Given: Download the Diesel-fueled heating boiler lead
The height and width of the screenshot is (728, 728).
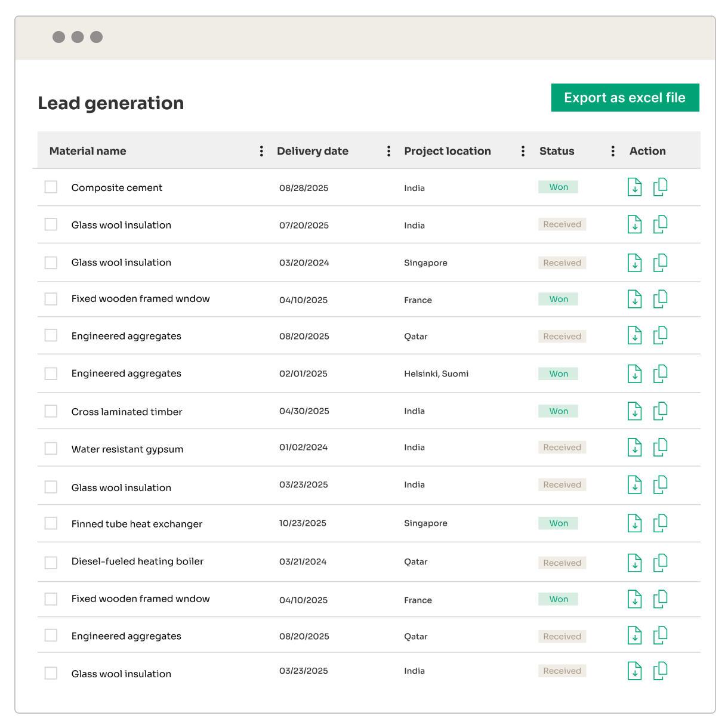Looking at the screenshot, I should coord(634,562).
